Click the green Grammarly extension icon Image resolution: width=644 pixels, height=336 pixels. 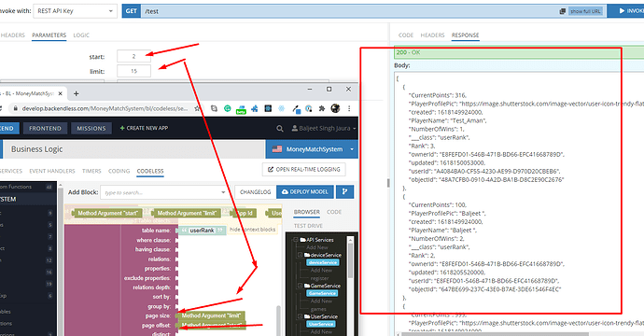click(x=227, y=108)
